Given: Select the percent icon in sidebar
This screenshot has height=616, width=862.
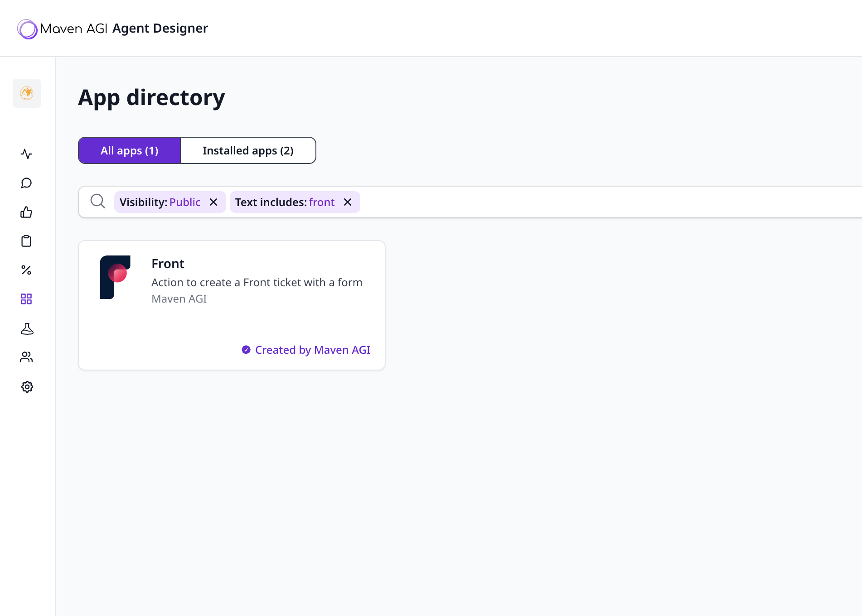Looking at the screenshot, I should coord(27,270).
